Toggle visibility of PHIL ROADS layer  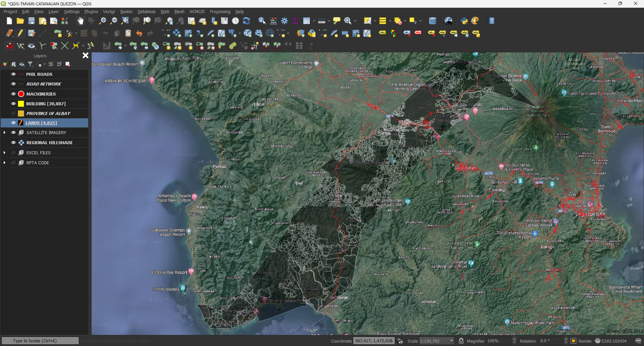13,74
